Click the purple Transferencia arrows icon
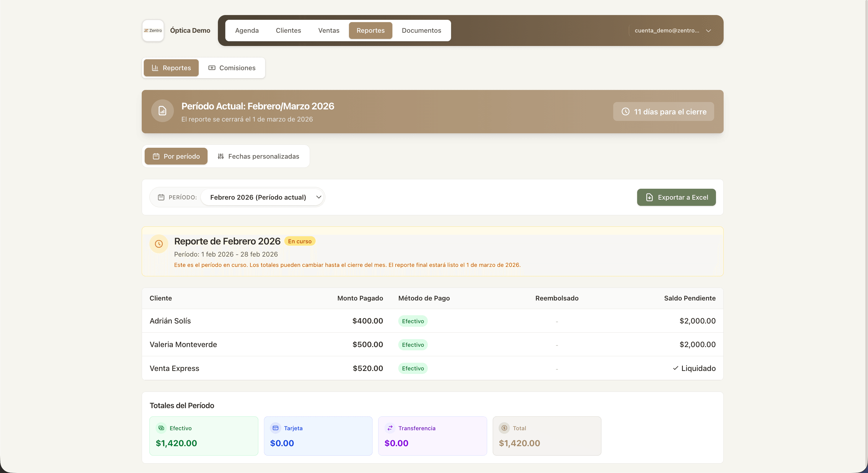This screenshot has width=868, height=473. 390,428
